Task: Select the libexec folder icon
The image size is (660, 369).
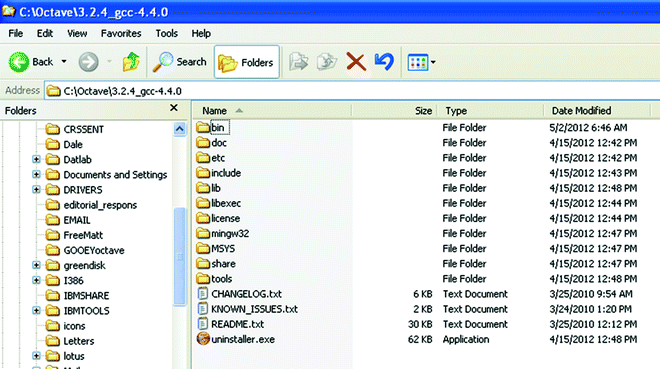Action: (x=203, y=203)
